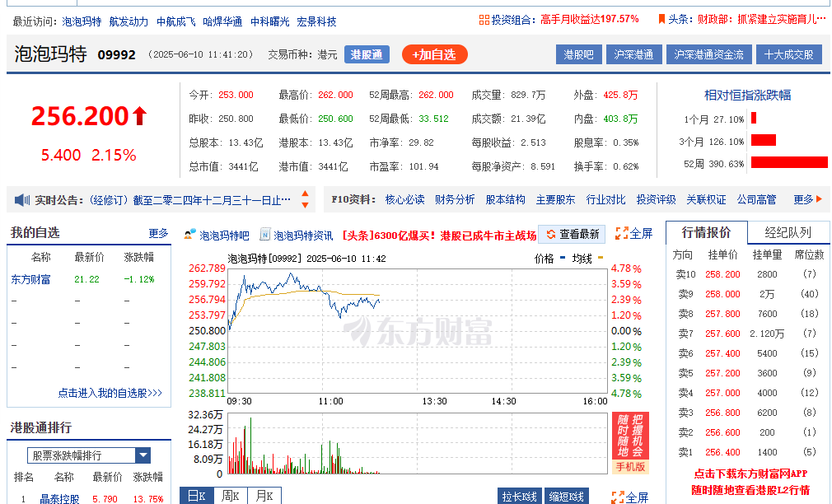This screenshot has width=832, height=504.
Task: Open the 实时公告 announcement text
Action: point(190,201)
